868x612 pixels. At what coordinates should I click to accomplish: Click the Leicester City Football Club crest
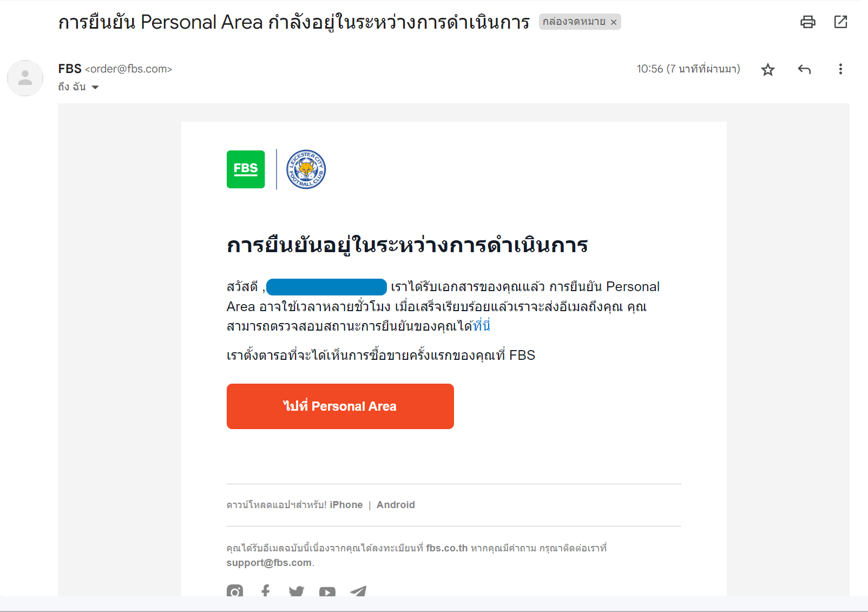[x=306, y=169]
